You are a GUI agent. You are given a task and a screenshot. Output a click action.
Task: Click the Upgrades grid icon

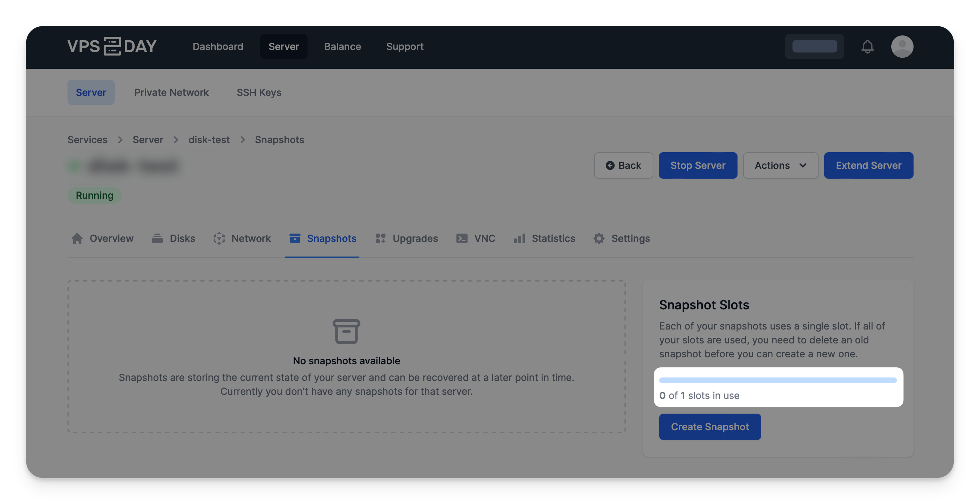381,238
